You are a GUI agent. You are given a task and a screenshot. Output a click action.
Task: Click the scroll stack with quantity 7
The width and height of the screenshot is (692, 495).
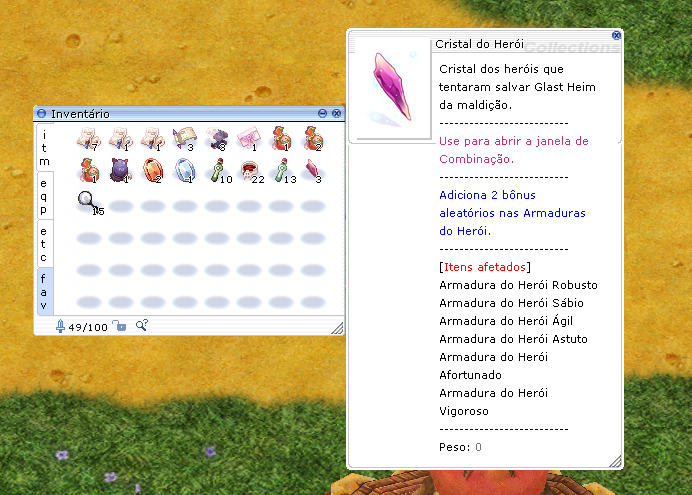(89, 137)
